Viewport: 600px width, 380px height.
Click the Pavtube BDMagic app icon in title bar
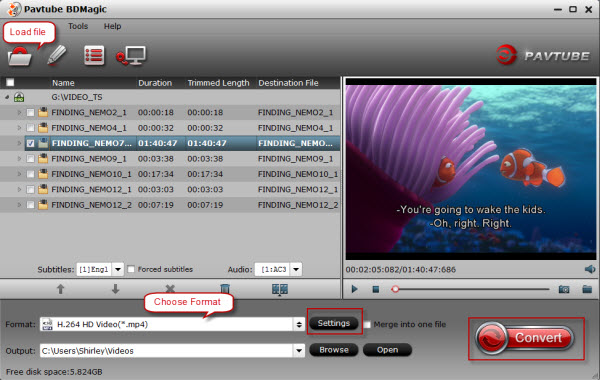pos(14,9)
